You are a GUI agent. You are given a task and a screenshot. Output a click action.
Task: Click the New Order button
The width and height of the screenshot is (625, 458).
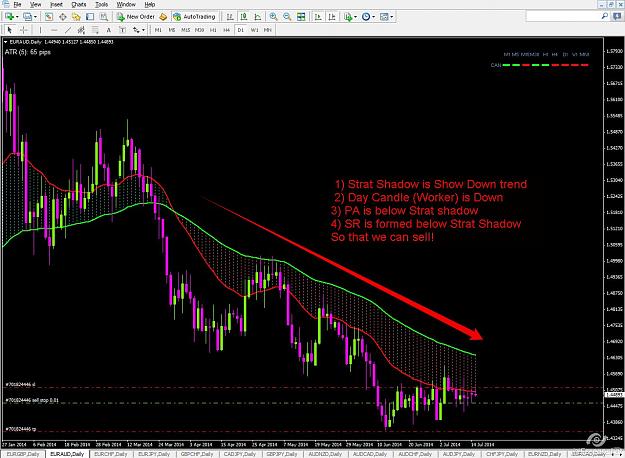[x=136, y=17]
